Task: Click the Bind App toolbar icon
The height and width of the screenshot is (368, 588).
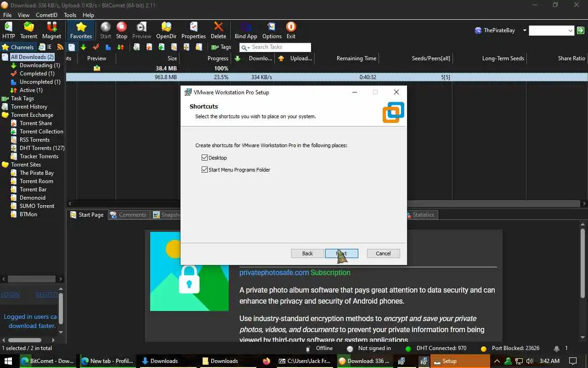Action: (x=246, y=30)
